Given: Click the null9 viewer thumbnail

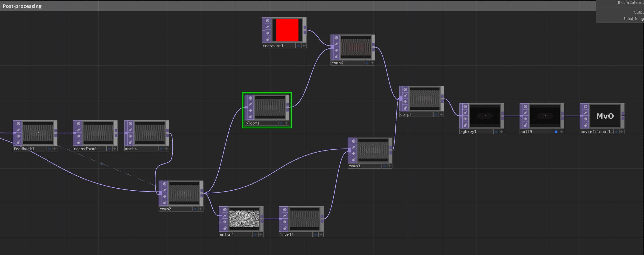Looking at the screenshot, I should coord(545,116).
